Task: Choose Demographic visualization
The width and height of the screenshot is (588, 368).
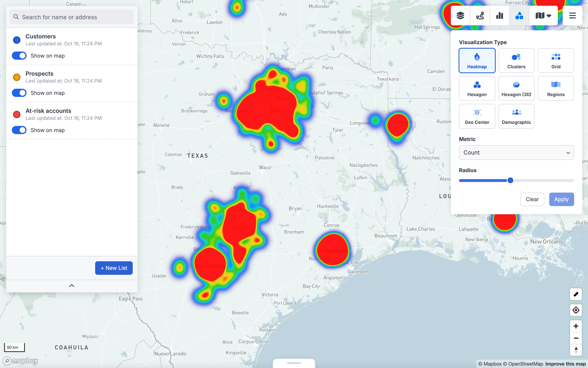Action: pos(516,116)
